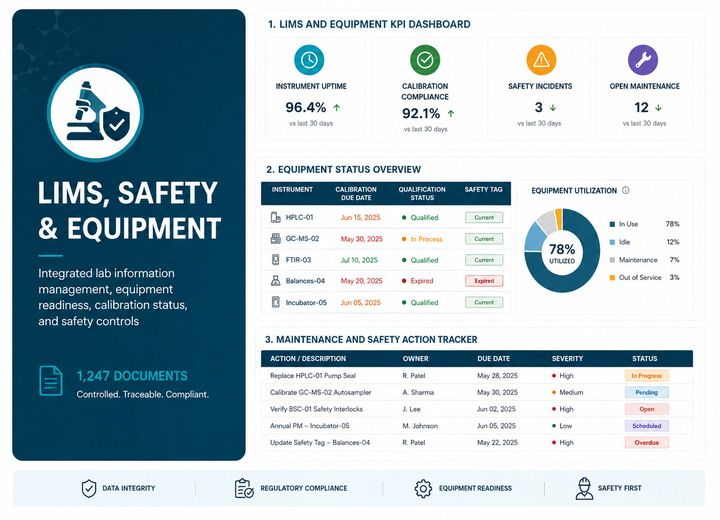Click the In Use legend color swatch
The height and width of the screenshot is (520, 720).
pyautogui.click(x=612, y=224)
